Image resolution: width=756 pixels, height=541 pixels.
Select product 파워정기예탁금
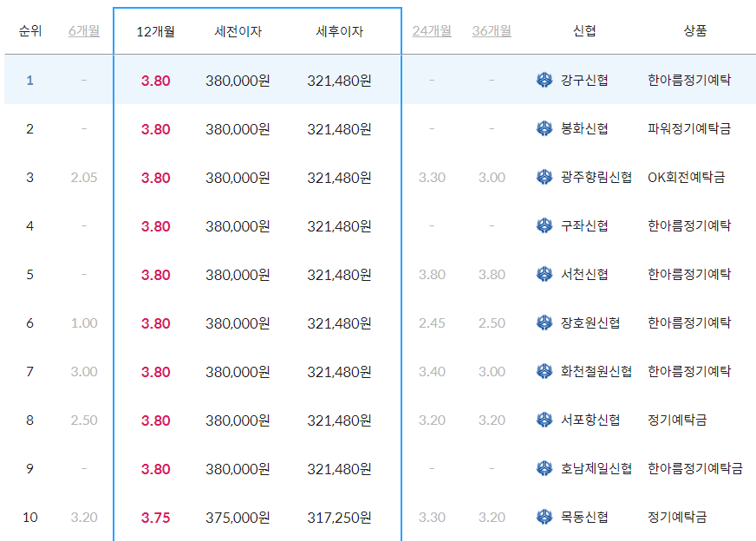point(689,128)
